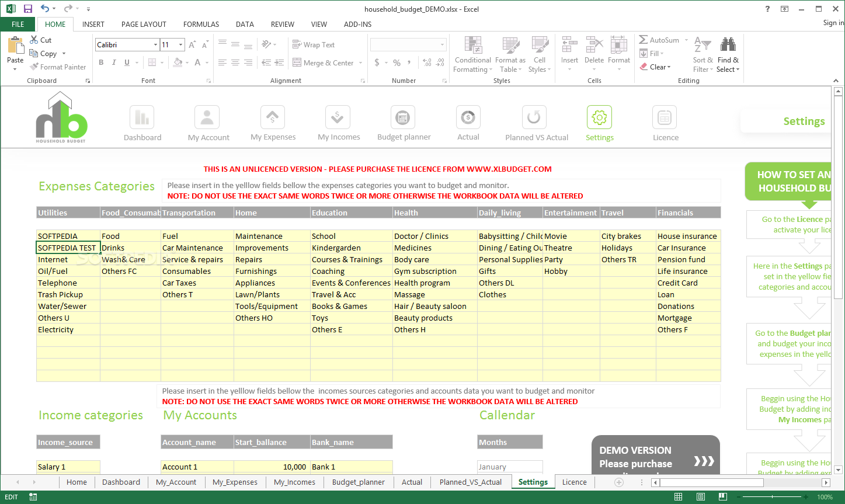Expand the font size dropdown

[x=181, y=45]
